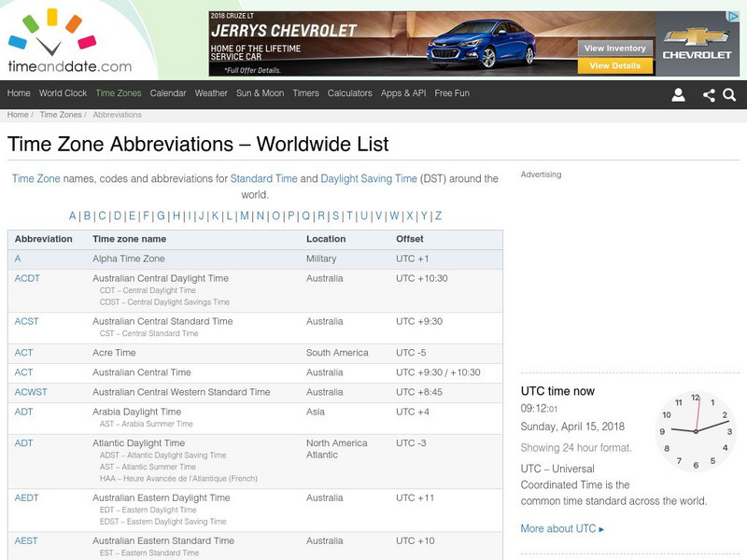The height and width of the screenshot is (560, 747).
Task: Select 'Australian Central Western Standard Time' text
Action: click(x=181, y=392)
